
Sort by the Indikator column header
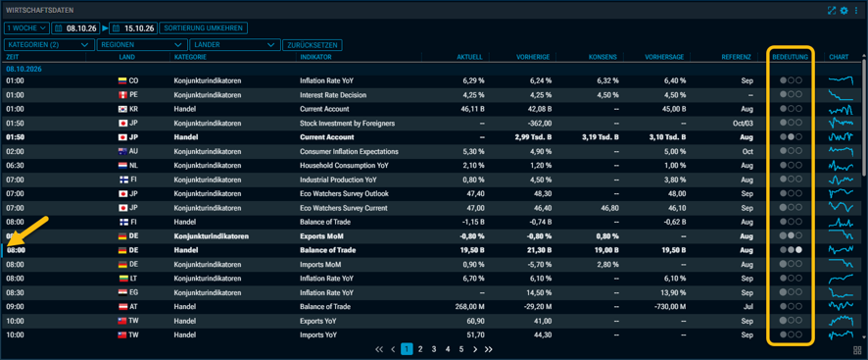316,57
